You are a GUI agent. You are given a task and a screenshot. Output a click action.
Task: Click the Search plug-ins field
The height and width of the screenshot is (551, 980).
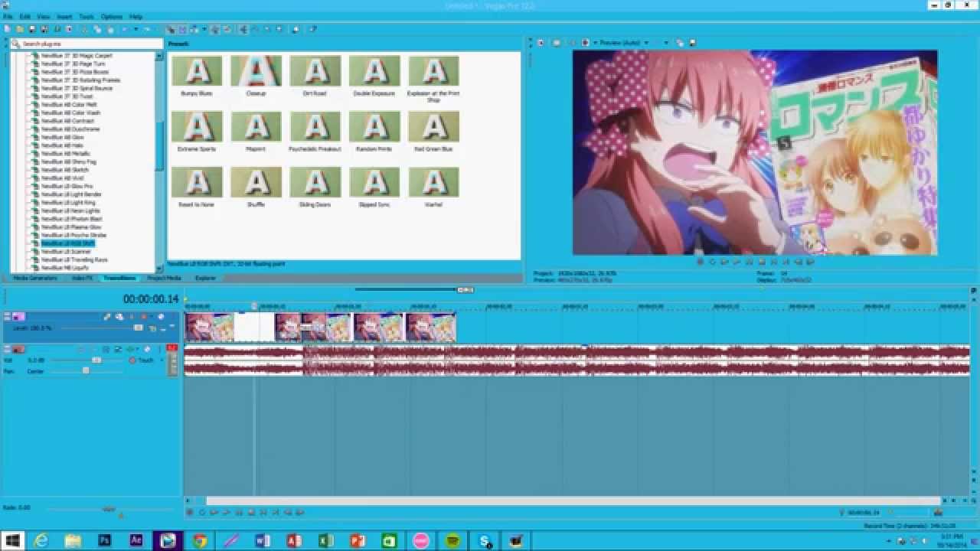click(x=87, y=44)
